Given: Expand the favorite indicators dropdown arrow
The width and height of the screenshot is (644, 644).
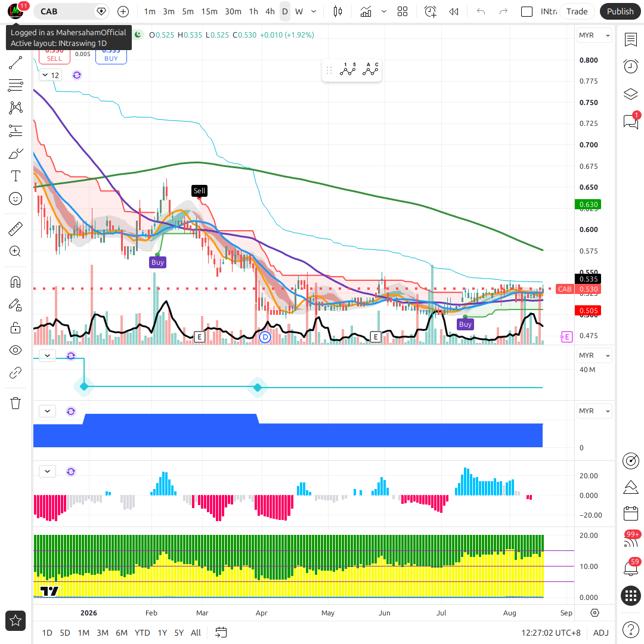Looking at the screenshot, I should [x=384, y=11].
